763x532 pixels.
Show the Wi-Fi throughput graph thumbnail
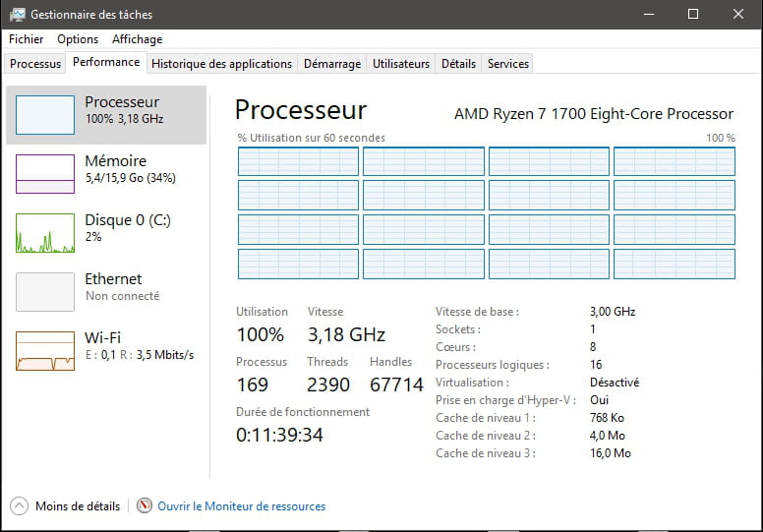[x=45, y=351]
